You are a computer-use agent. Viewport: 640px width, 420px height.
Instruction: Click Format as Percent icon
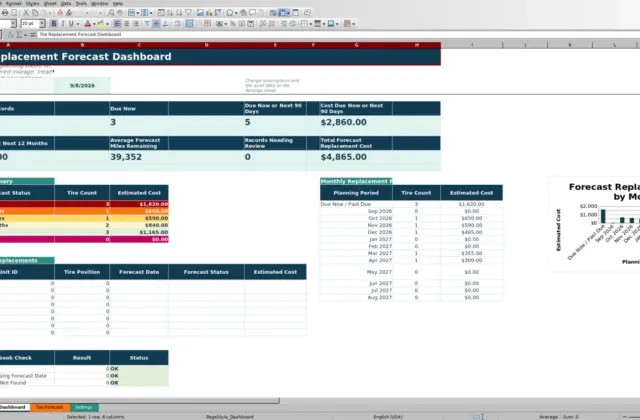[233, 24]
